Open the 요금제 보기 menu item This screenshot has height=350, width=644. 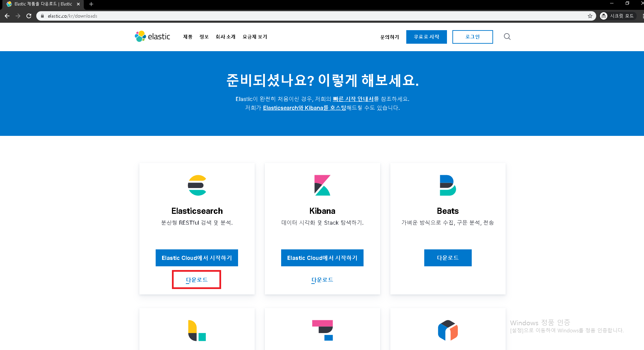coord(255,37)
